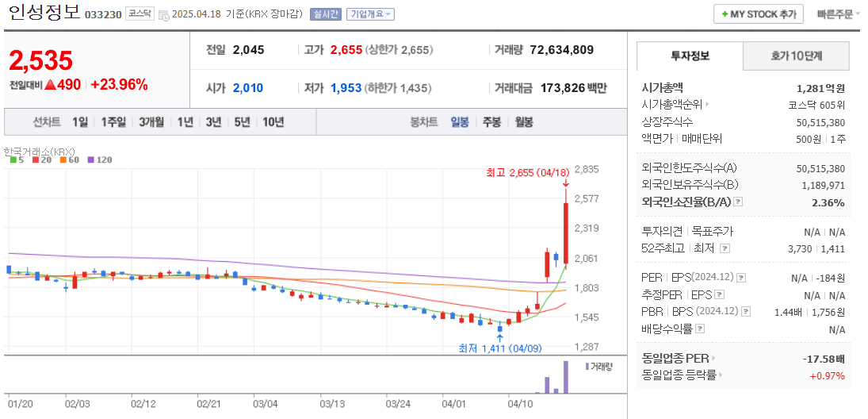Click the 동일업종 PER value -17.58배
This screenshot has width=868, height=419.
[x=824, y=359]
